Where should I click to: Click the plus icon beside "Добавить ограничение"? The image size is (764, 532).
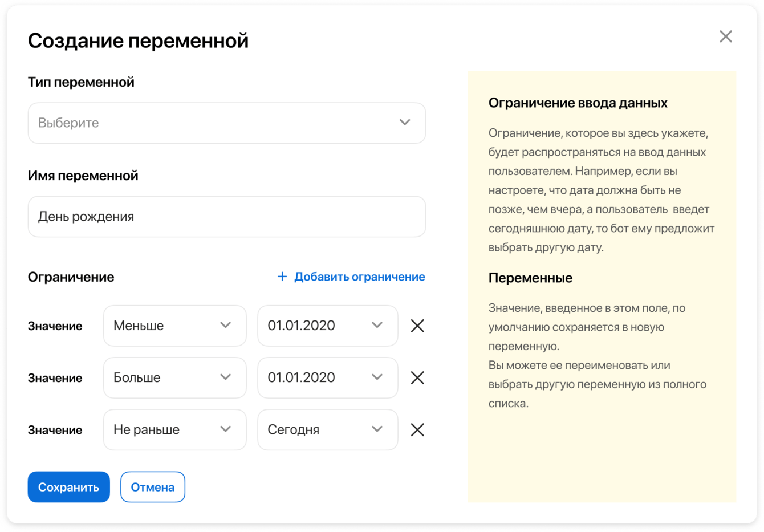(x=282, y=277)
